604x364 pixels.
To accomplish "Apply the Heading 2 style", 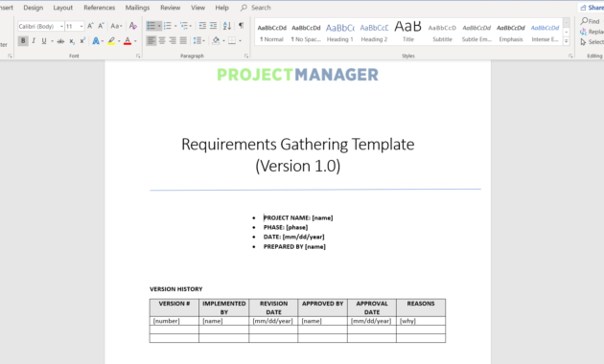I will tap(374, 33).
